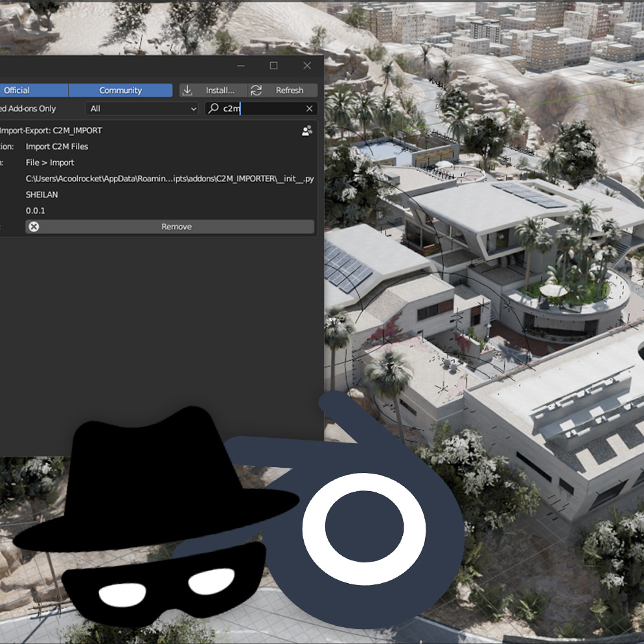Click the 'File > Import' location text
Screen dimensions: 644x644
[50, 163]
